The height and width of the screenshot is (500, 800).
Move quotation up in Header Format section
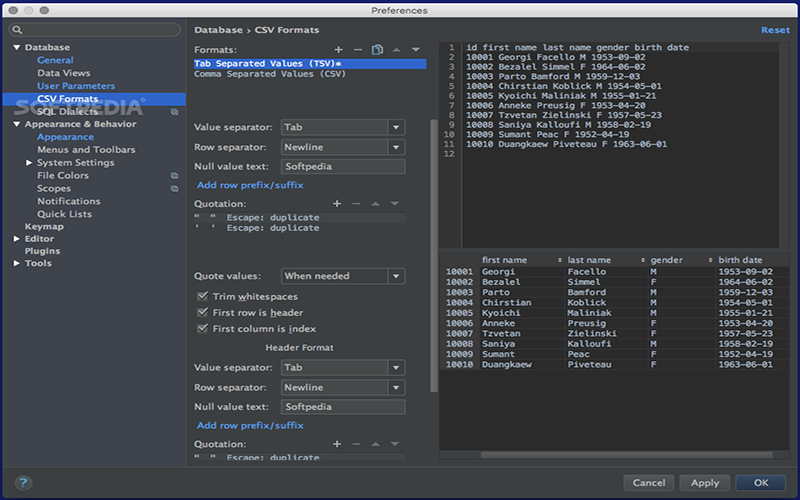(x=376, y=444)
